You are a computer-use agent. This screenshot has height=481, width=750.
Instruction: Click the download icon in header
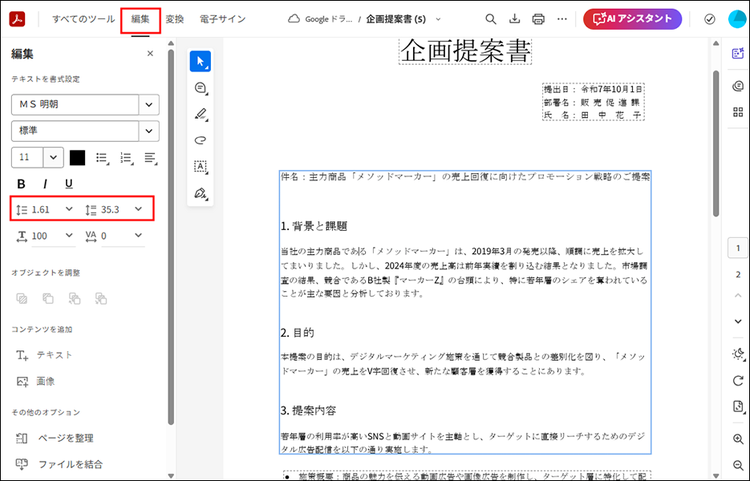click(514, 19)
